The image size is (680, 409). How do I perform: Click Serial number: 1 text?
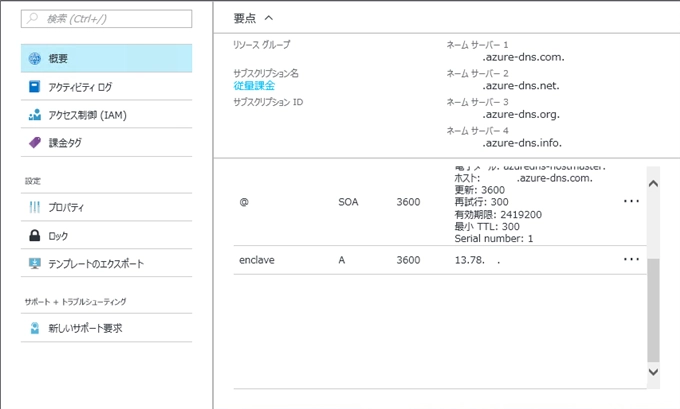pyautogui.click(x=494, y=239)
